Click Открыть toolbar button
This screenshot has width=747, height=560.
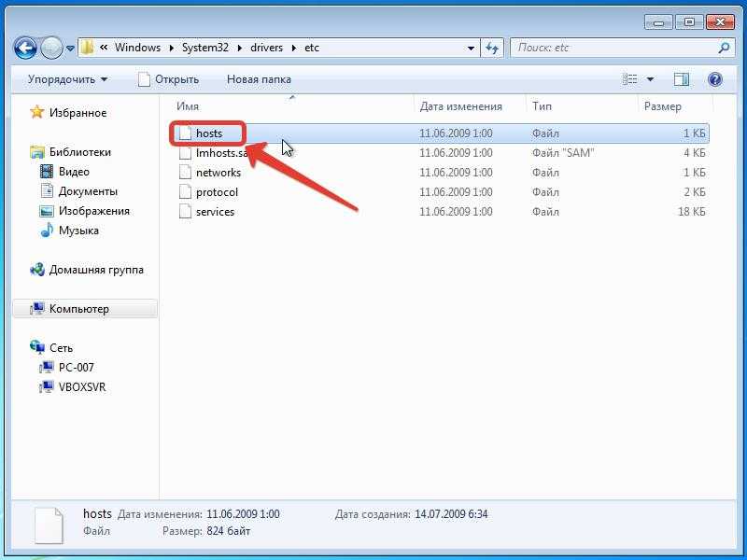click(168, 79)
